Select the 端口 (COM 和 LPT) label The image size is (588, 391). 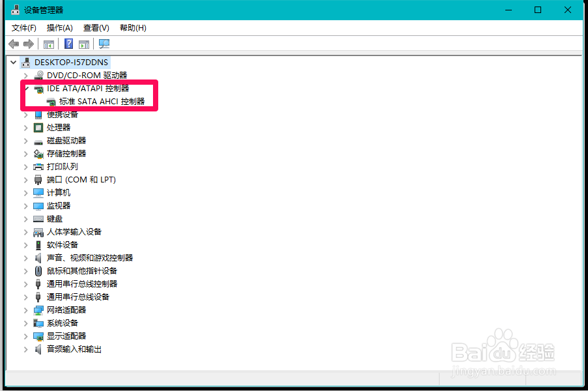coord(81,180)
